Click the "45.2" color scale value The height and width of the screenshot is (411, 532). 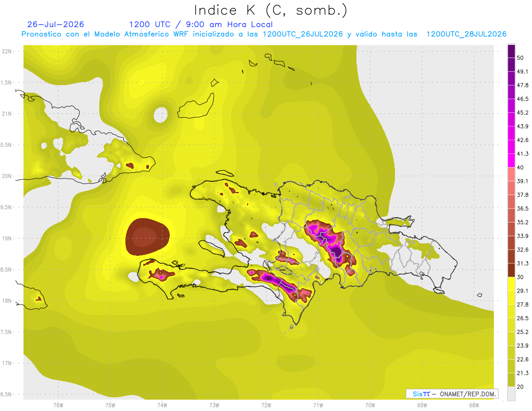[x=523, y=113]
